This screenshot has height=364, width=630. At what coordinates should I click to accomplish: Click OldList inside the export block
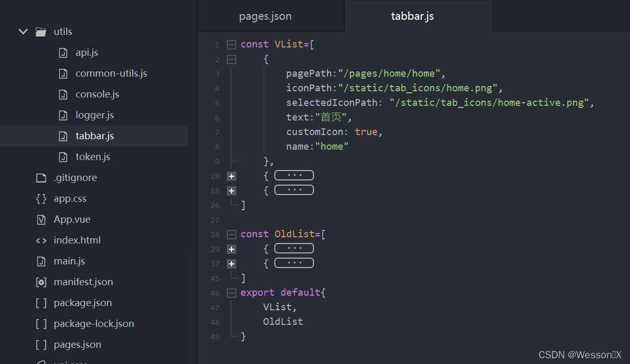click(283, 322)
